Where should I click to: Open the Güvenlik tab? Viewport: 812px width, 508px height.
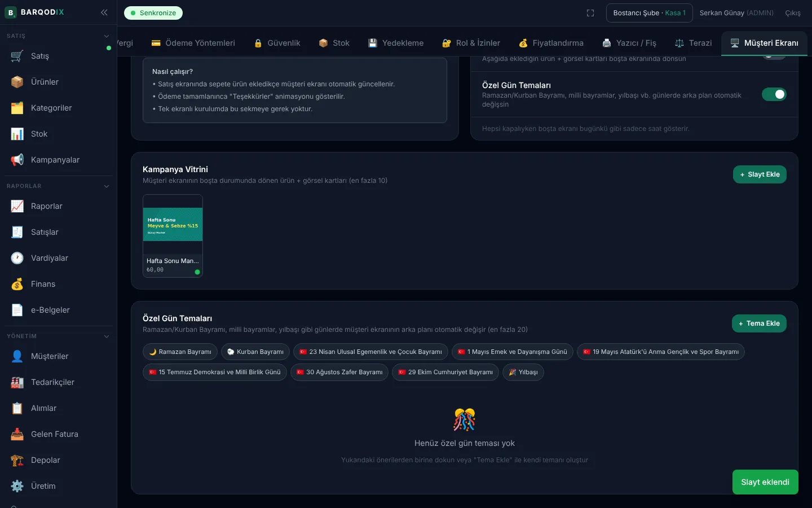pos(277,43)
